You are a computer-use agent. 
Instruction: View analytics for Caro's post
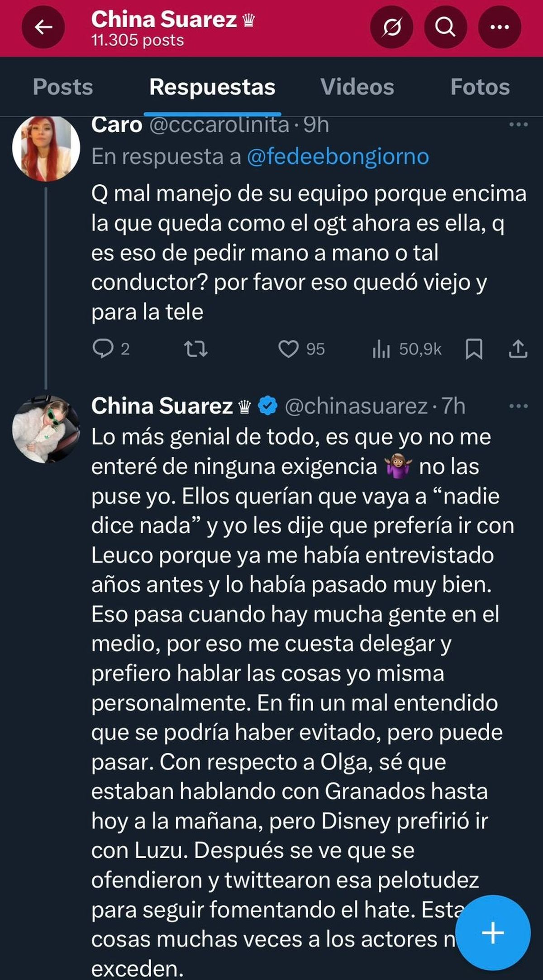381,349
